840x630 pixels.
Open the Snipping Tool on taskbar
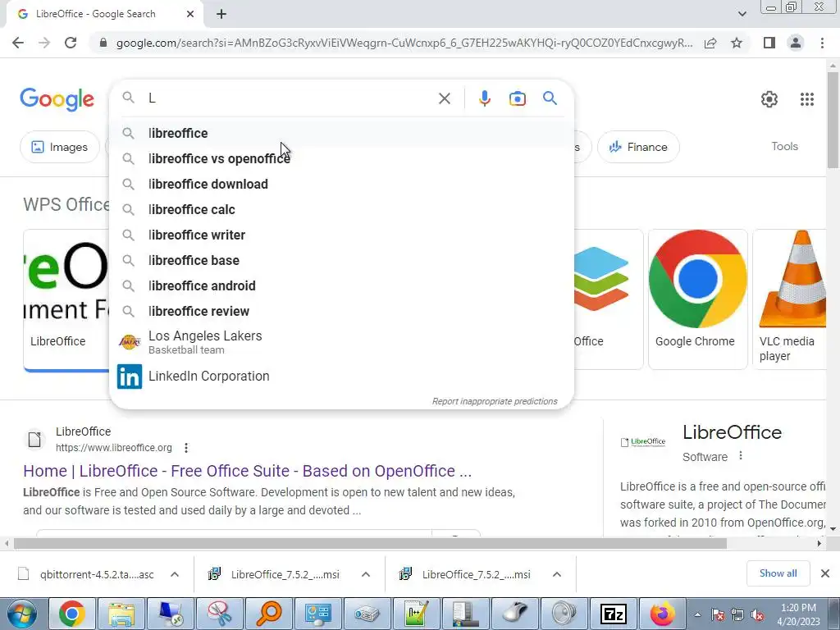coord(220,614)
